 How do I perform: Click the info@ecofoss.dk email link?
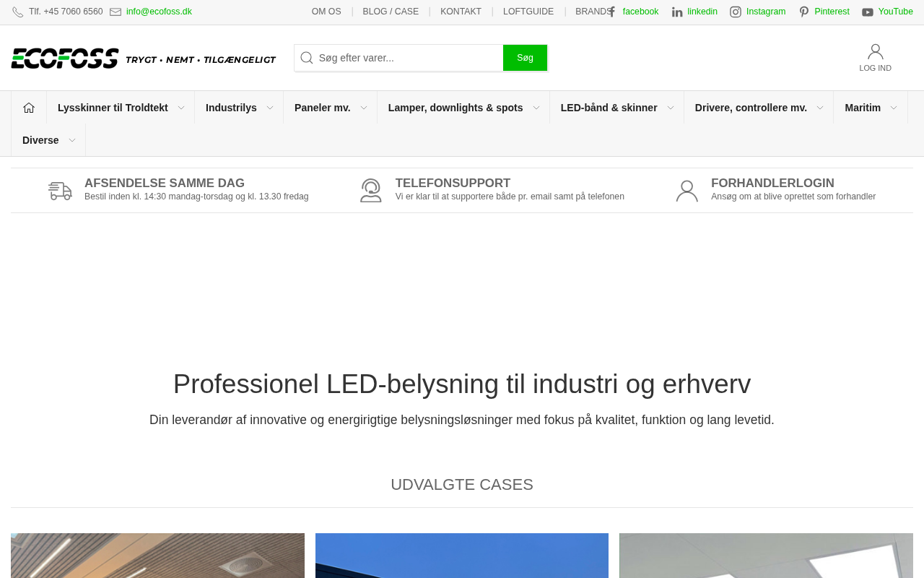tap(159, 12)
